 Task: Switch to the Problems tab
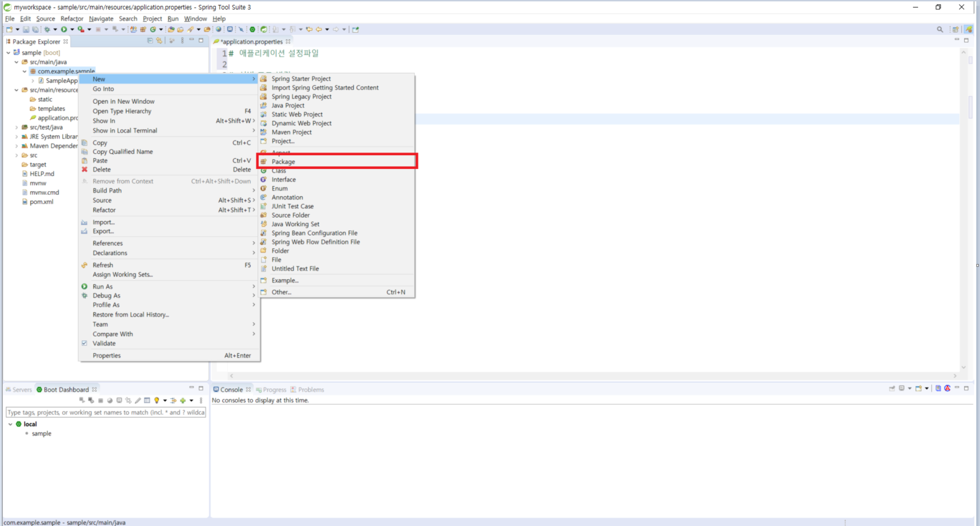(x=307, y=389)
